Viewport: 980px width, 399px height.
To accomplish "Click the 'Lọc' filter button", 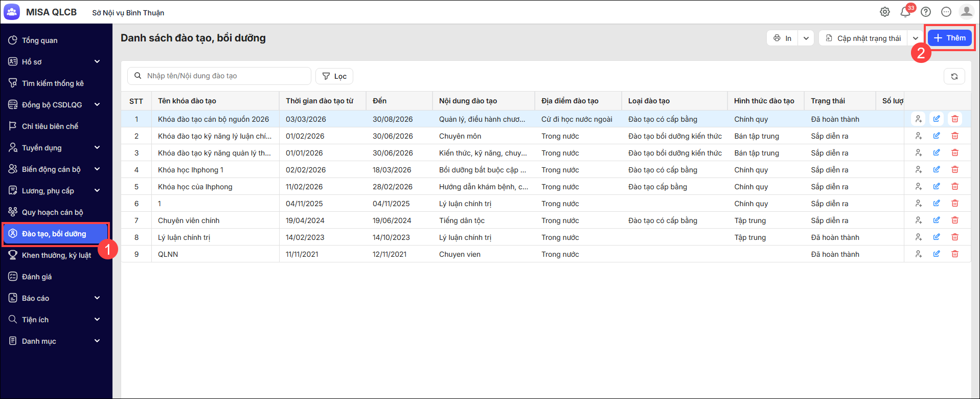I will pyautogui.click(x=334, y=76).
